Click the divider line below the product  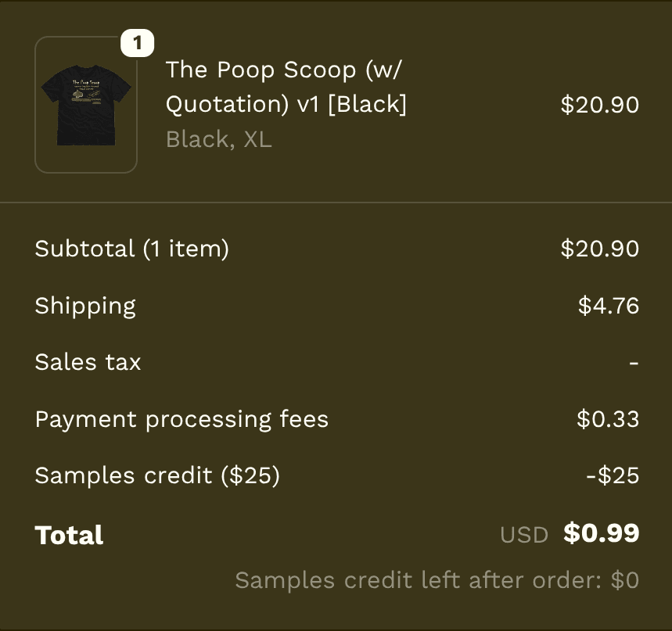point(336,203)
